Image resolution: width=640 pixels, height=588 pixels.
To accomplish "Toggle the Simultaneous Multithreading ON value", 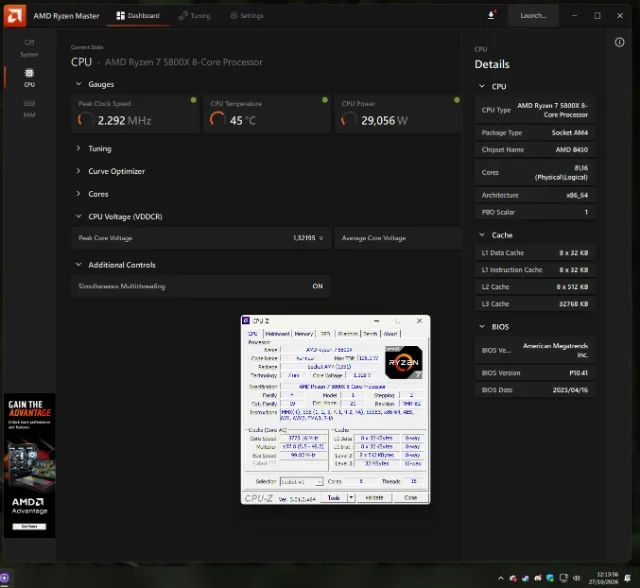I will 318,286.
